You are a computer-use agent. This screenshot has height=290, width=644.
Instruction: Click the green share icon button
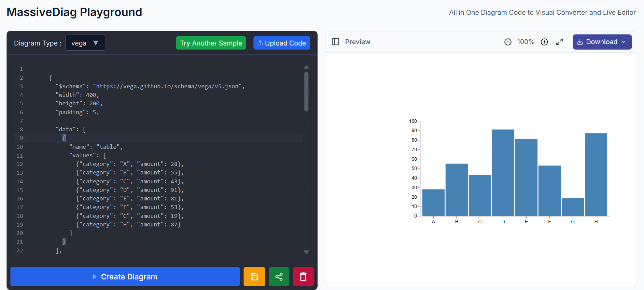(279, 277)
